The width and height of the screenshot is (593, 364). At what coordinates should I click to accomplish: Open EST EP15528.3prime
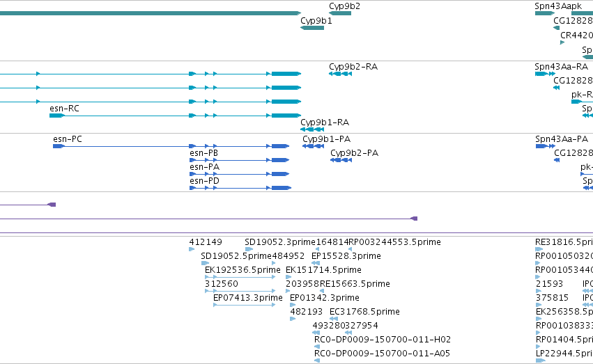[346, 256]
